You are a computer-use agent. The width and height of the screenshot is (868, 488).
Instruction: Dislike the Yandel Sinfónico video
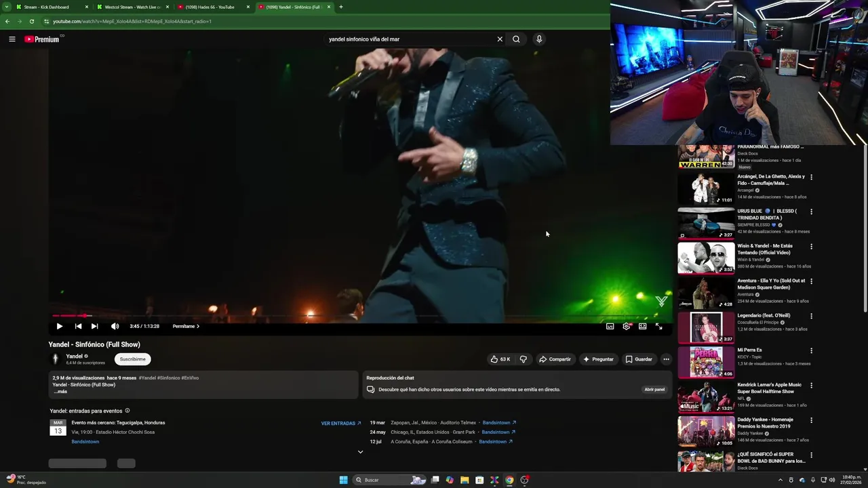[x=523, y=359]
